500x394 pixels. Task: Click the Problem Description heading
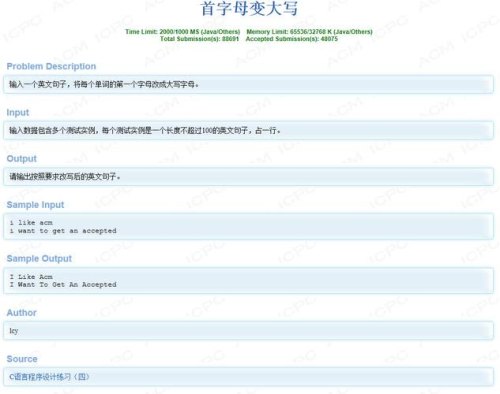pos(51,66)
